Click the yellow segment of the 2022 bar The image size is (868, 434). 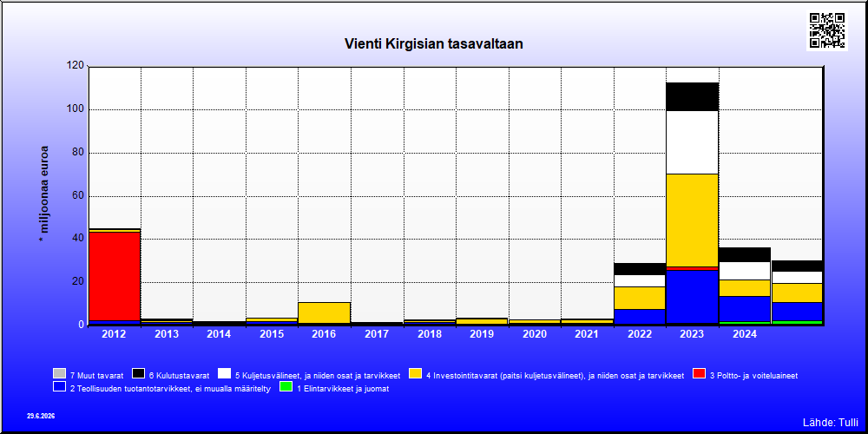pyautogui.click(x=640, y=298)
